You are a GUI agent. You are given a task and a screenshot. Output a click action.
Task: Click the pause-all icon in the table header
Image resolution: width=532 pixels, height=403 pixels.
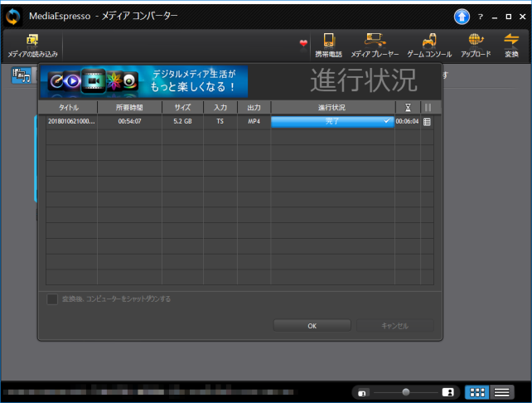[428, 108]
